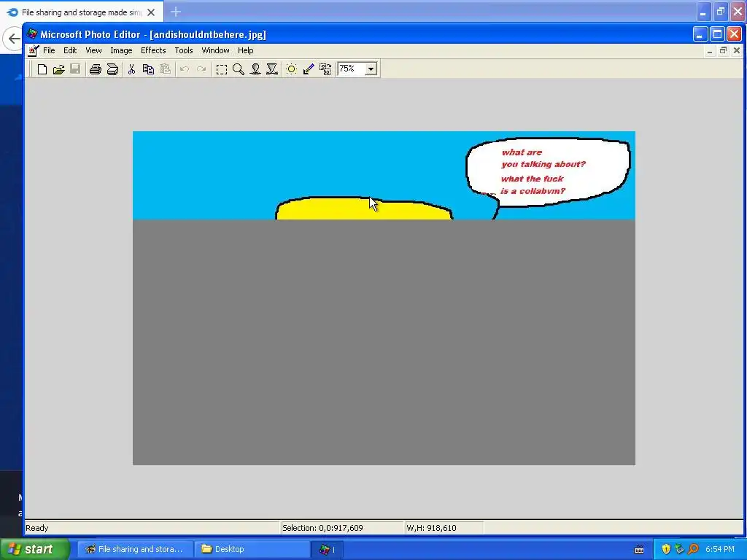Open the Edit menu
The width and height of the screenshot is (747, 560).
70,50
